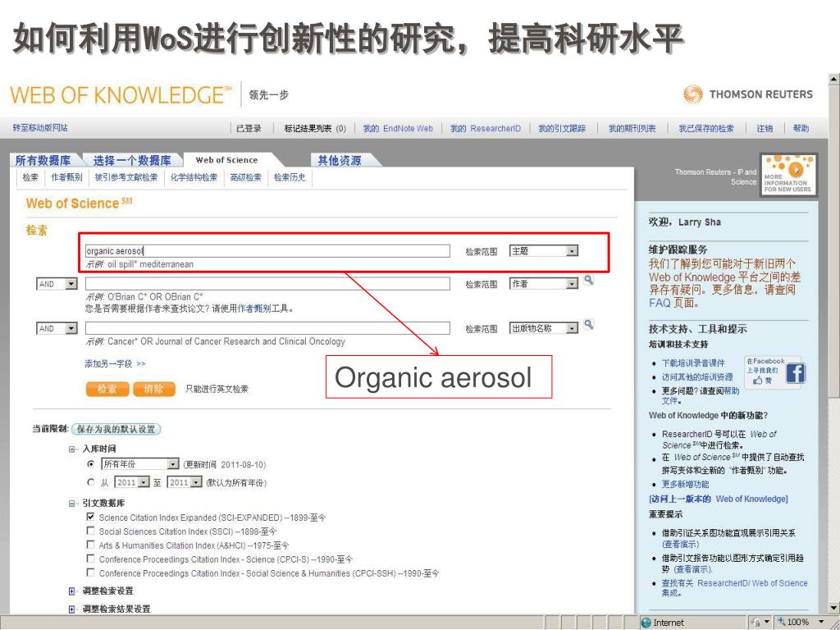Viewport: 840px width, 630px height.
Task: Select the 所有年份 radio button
Action: tap(90, 464)
